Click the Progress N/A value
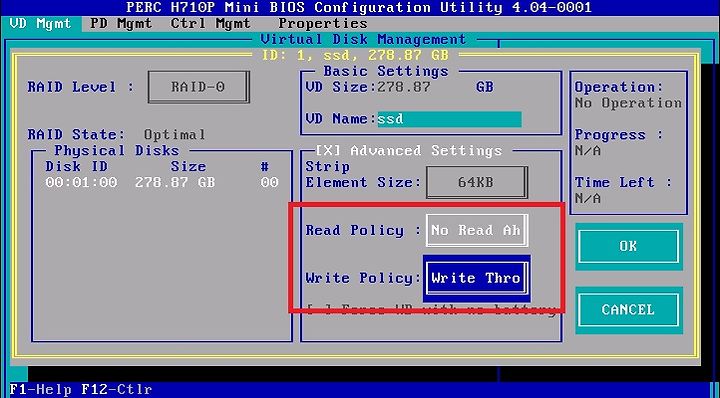Image resolution: width=720 pixels, height=398 pixels. pos(588,151)
